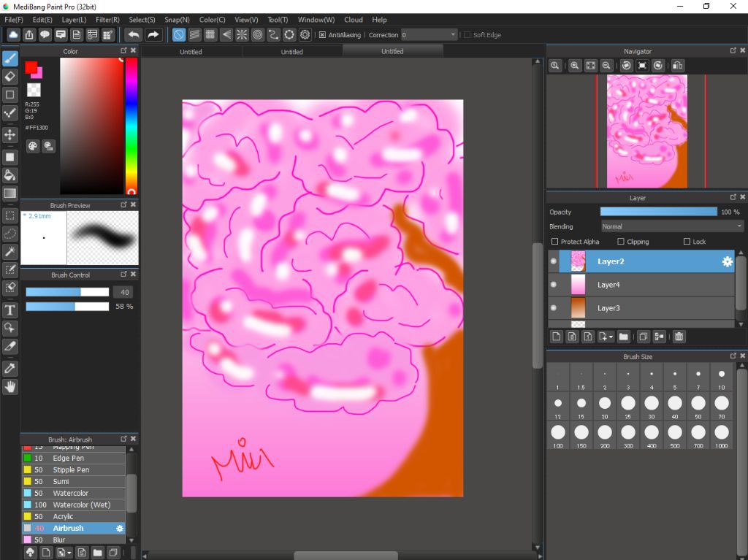Select Layer4 in layer list
Image resolution: width=748 pixels, height=560 pixels.
tap(641, 285)
